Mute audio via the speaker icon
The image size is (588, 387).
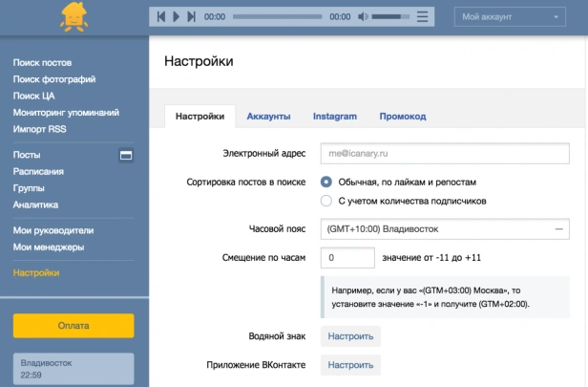(x=363, y=16)
